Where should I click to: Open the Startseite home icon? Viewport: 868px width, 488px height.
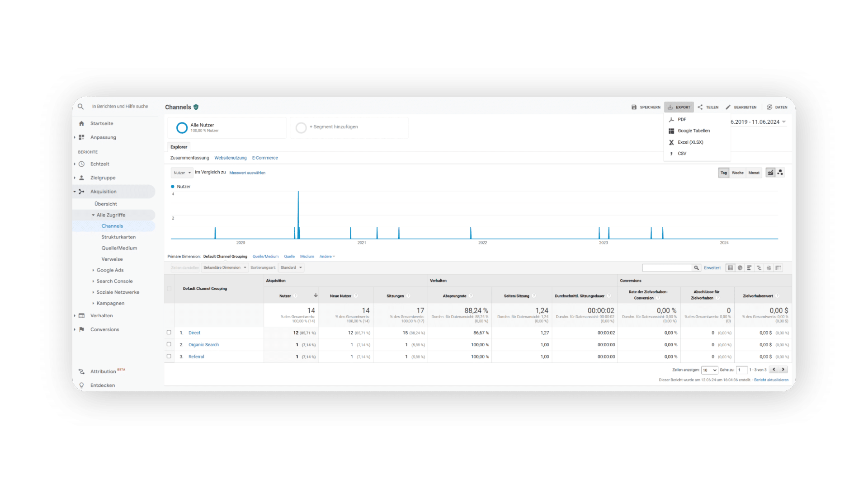point(81,123)
